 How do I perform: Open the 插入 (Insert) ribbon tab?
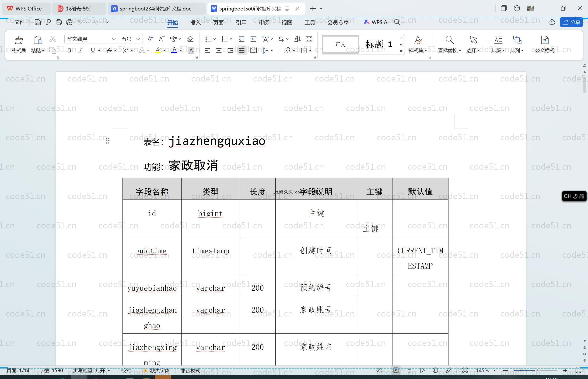pos(195,22)
